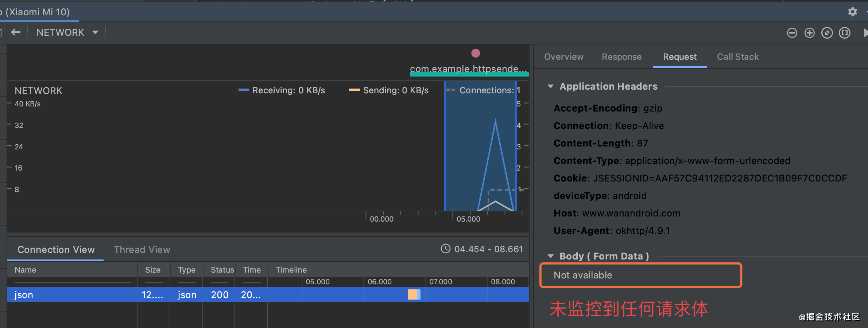Click the zoom in icon
Screen dimensions: 868x328
(809, 33)
